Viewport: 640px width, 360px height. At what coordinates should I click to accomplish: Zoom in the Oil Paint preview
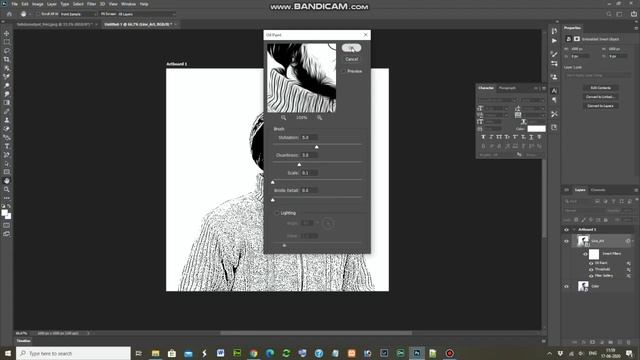(x=320, y=118)
